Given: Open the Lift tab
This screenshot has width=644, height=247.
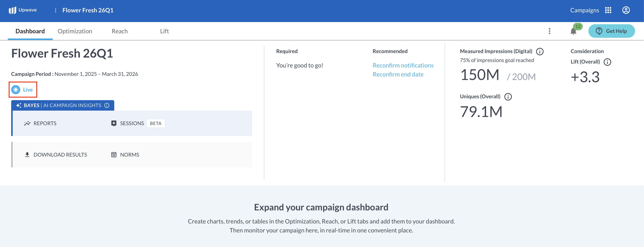Looking at the screenshot, I should coord(164,31).
